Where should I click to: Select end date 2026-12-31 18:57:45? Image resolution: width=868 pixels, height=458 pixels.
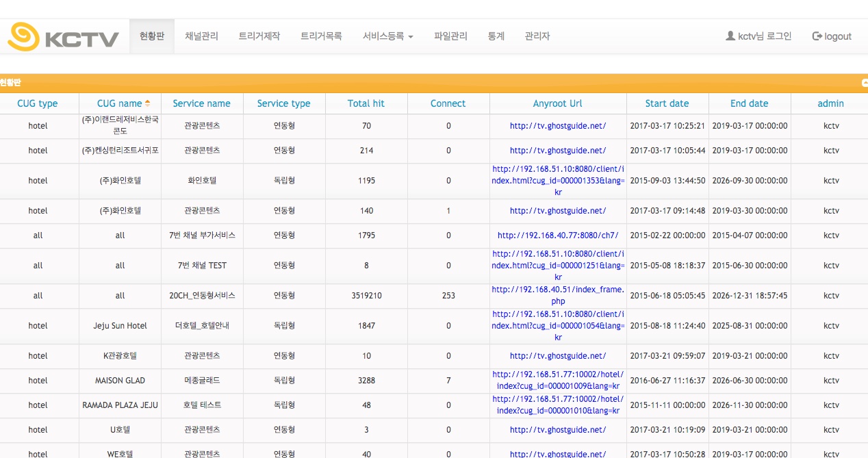[x=750, y=296]
